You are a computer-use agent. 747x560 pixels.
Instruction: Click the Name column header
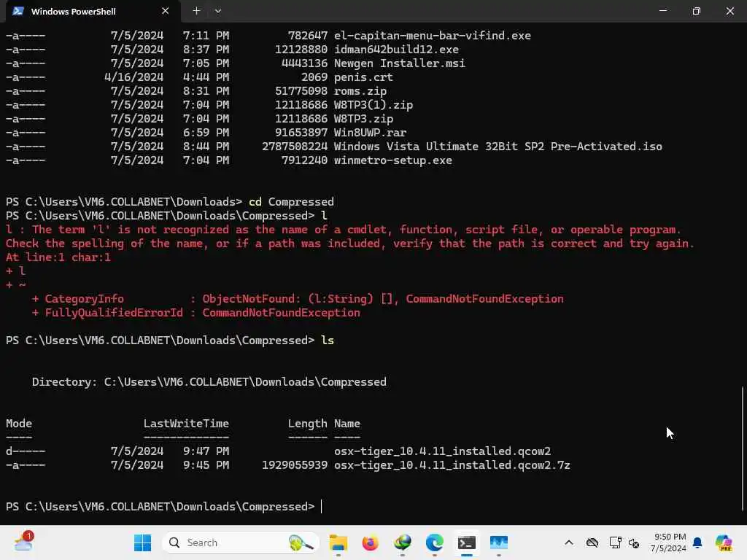pos(347,424)
